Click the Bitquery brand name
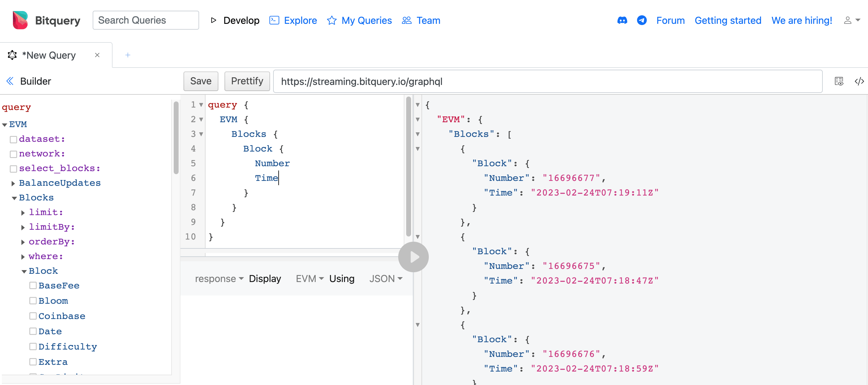This screenshot has width=868, height=385. point(57,20)
